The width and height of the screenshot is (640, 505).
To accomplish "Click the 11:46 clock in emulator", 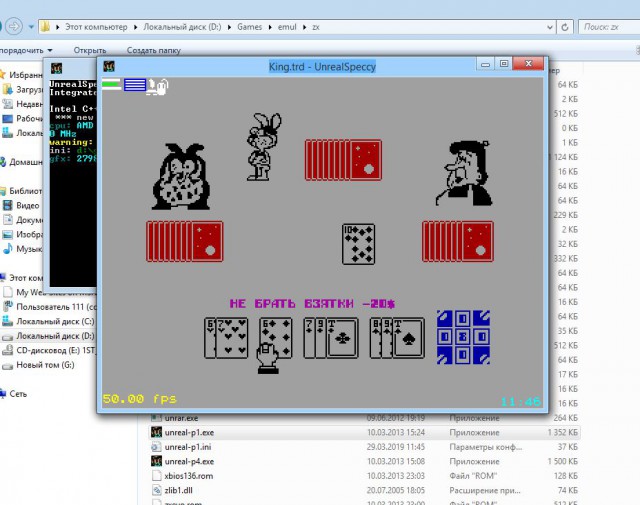I will [520, 402].
